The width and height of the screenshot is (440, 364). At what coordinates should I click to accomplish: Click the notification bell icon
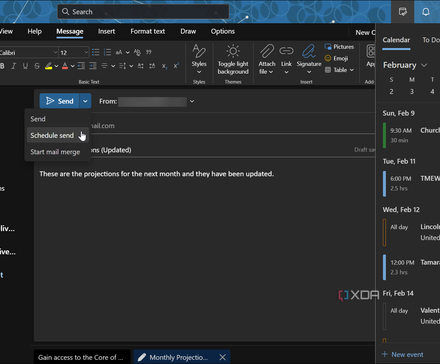pos(426,12)
